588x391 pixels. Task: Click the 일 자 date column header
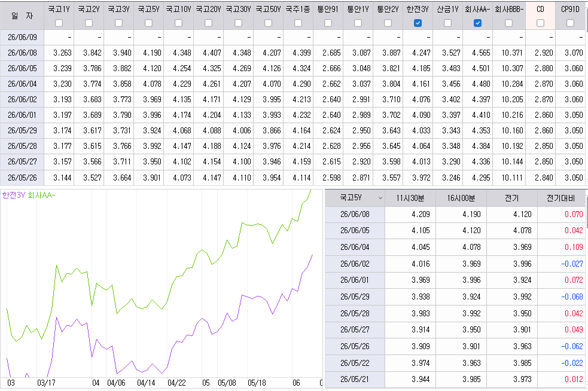22,16
